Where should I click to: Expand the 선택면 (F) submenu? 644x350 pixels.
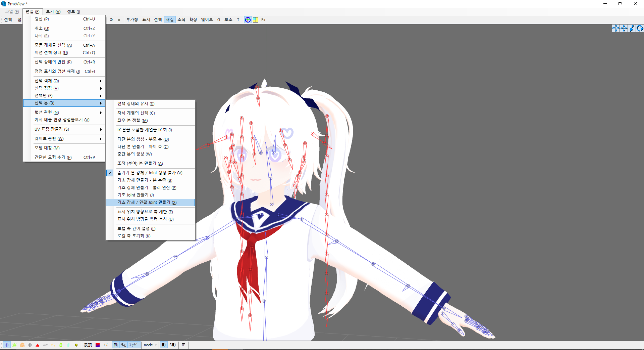tap(64, 96)
